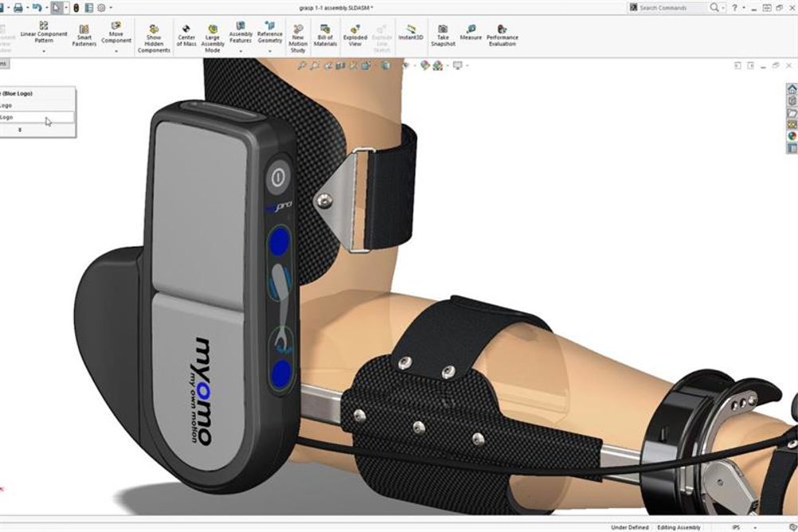798x532 pixels.
Task: Create an Exploded View
Action: click(355, 36)
